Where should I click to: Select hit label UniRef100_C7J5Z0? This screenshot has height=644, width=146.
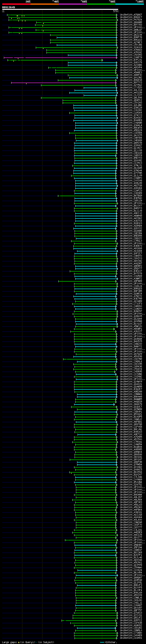coord(131,88)
